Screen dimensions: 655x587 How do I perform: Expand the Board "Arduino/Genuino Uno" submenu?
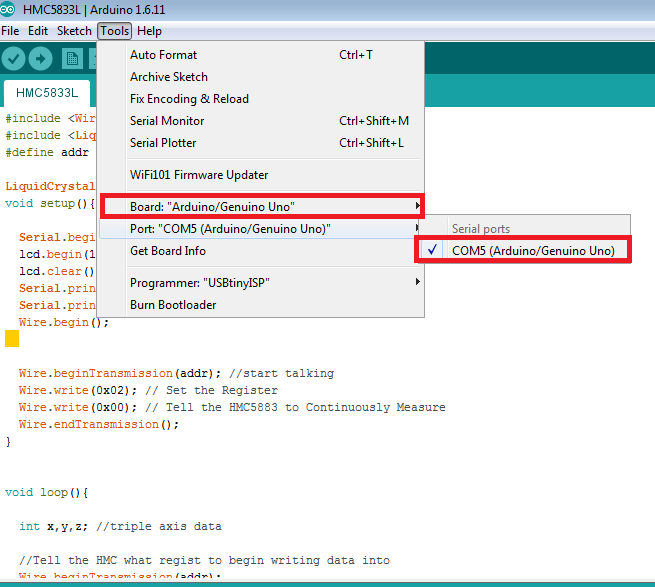(261, 206)
